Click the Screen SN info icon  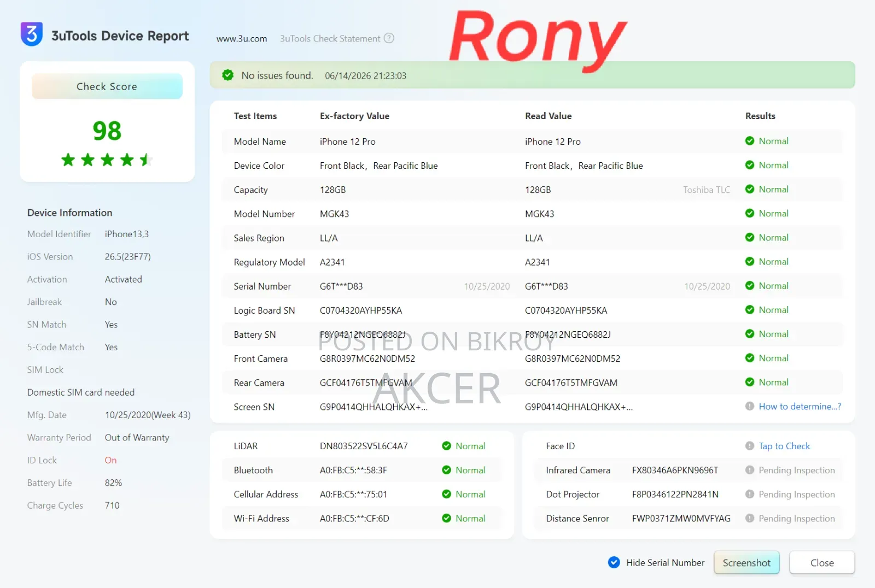tap(750, 406)
